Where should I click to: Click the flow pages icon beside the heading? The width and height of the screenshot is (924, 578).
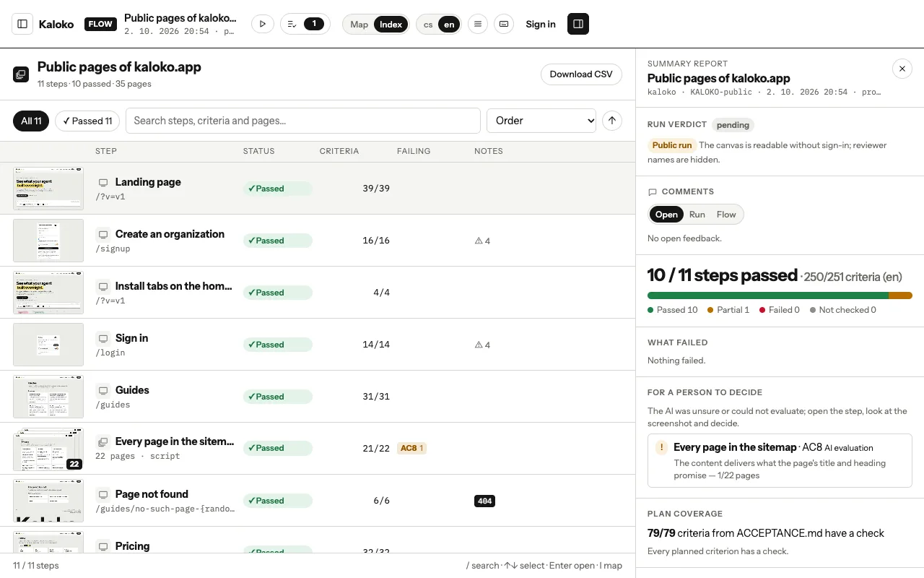click(x=21, y=74)
